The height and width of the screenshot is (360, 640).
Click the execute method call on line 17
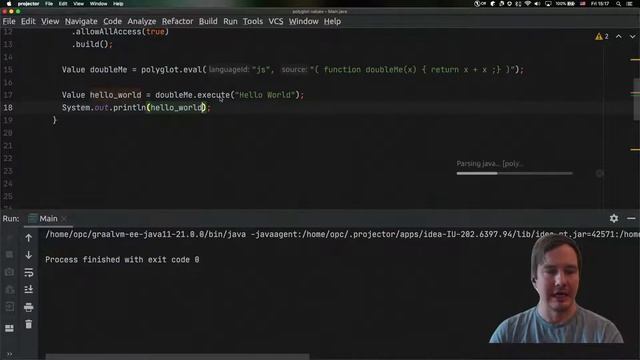click(213, 95)
